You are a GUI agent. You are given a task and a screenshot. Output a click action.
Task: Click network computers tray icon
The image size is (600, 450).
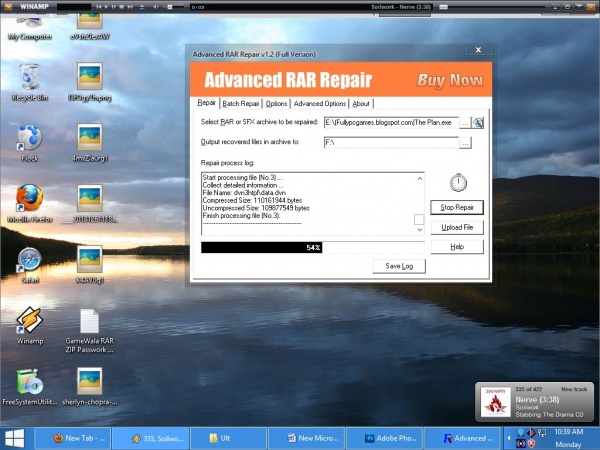541,433
